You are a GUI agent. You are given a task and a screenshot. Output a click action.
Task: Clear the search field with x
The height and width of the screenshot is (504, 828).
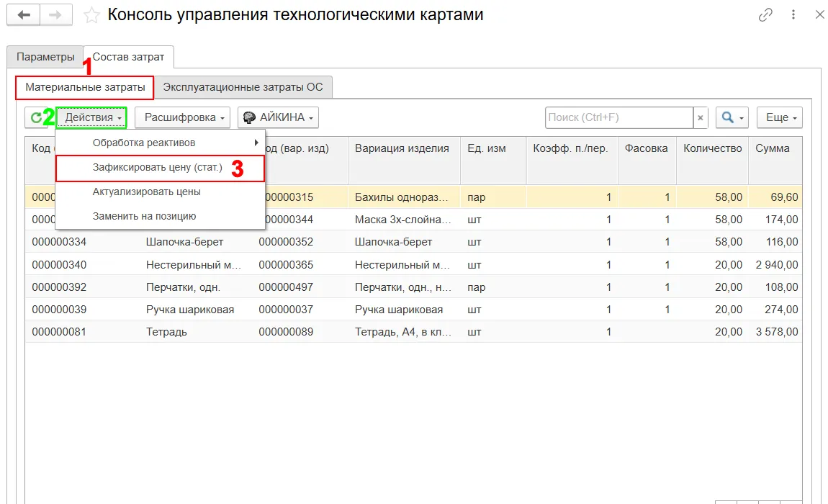click(x=701, y=117)
